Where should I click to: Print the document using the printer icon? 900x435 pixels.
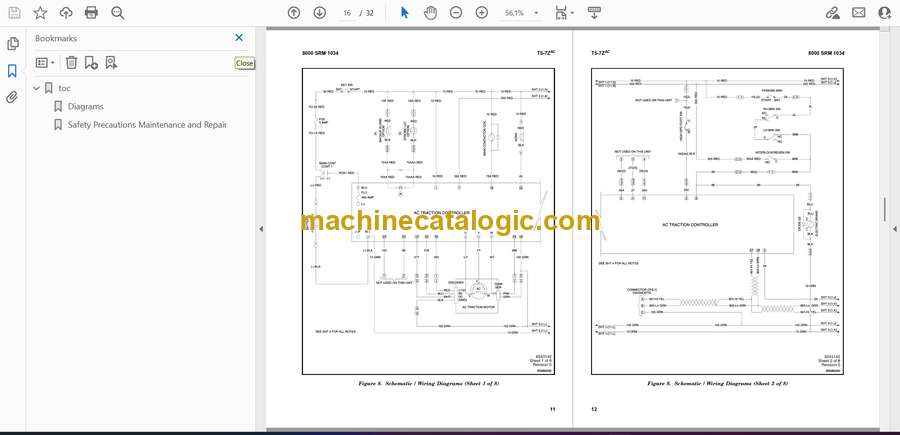tap(91, 13)
